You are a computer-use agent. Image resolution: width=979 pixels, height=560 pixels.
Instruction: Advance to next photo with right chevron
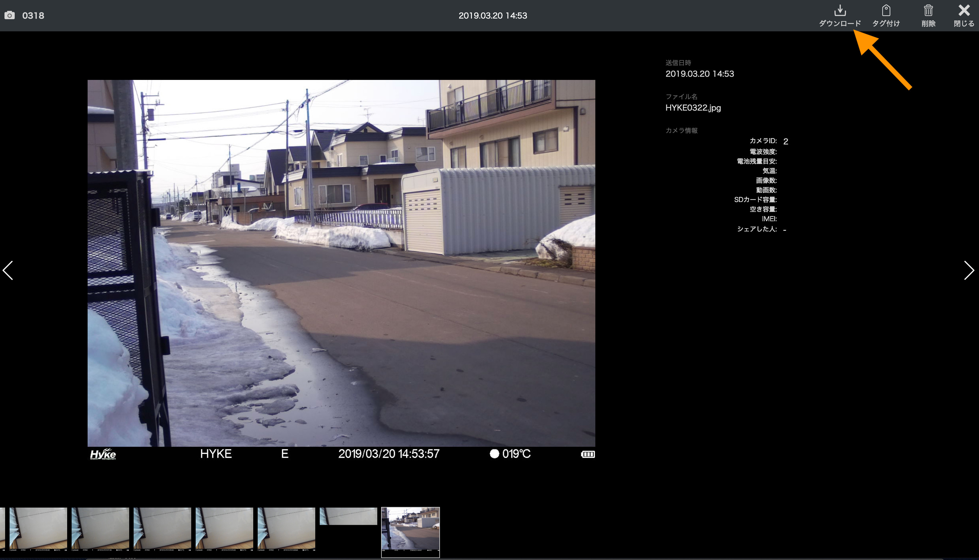click(x=969, y=270)
